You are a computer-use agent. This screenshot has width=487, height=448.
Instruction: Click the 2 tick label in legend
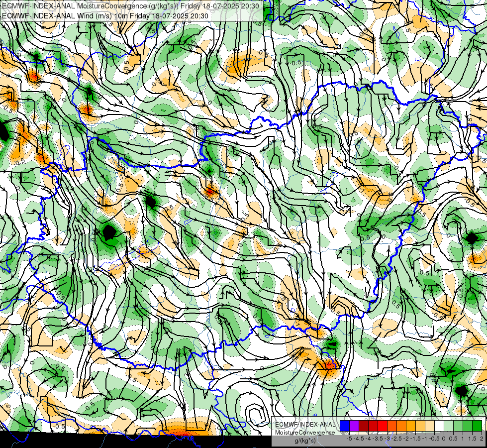(x=482, y=439)
